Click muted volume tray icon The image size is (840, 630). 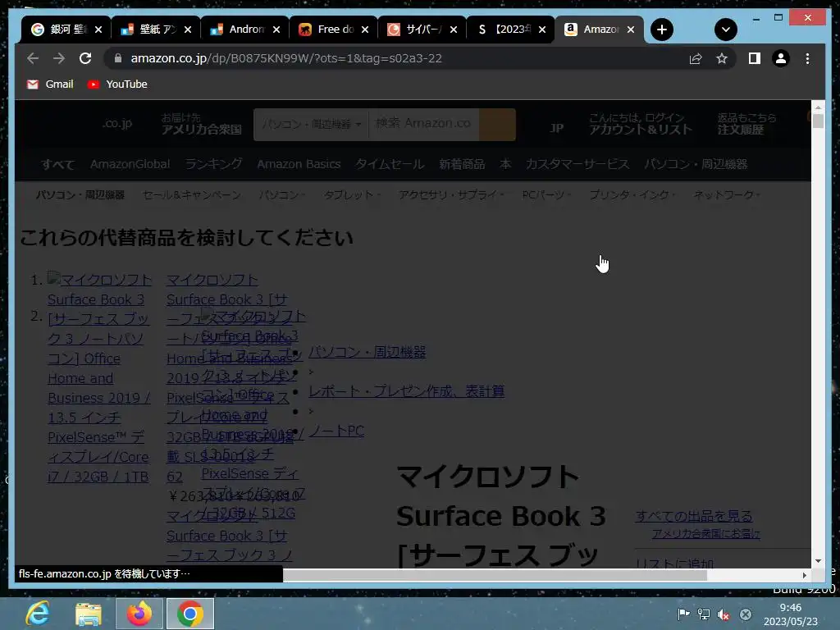tap(724, 614)
